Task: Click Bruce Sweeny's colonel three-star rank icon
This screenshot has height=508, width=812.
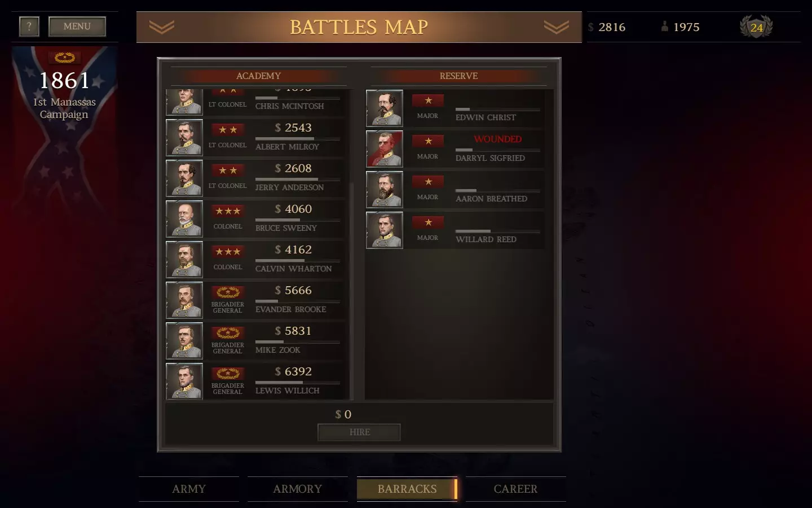Action: (x=228, y=211)
